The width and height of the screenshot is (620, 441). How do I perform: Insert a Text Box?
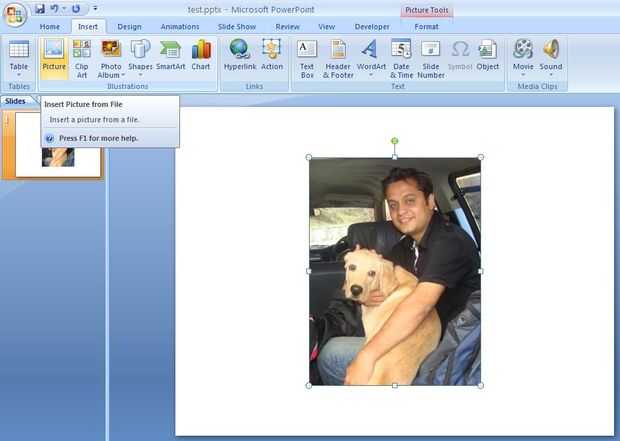point(307,49)
